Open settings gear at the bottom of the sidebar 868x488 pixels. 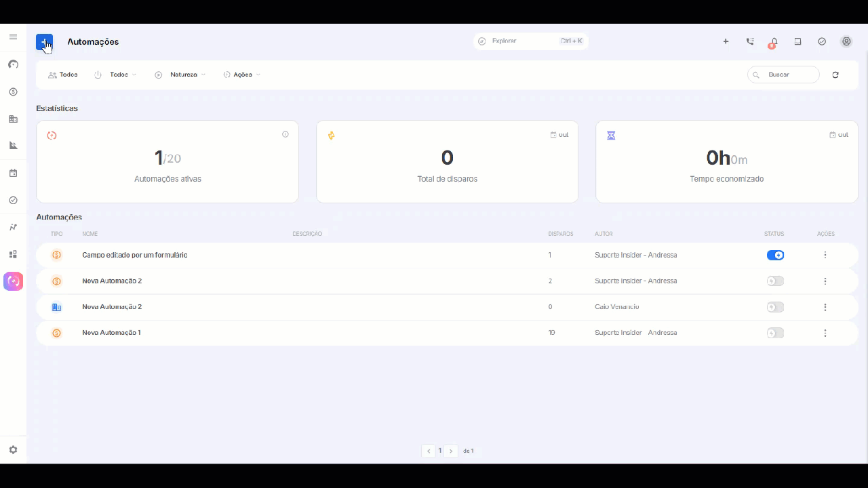13,450
